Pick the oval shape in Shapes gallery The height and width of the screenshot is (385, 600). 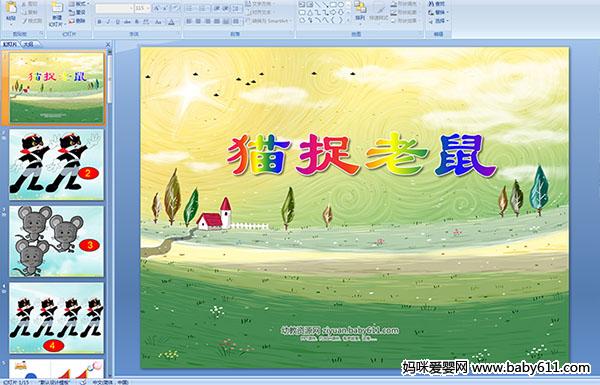340,5
